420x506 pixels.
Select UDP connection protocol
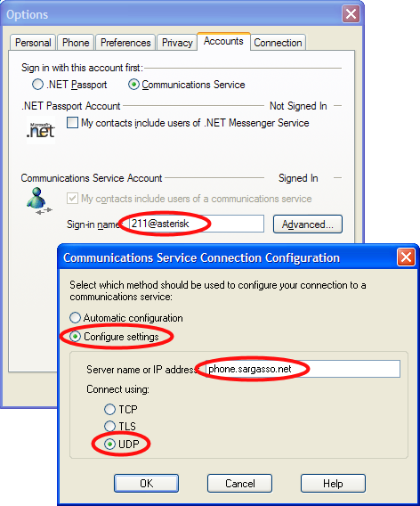[x=109, y=444]
